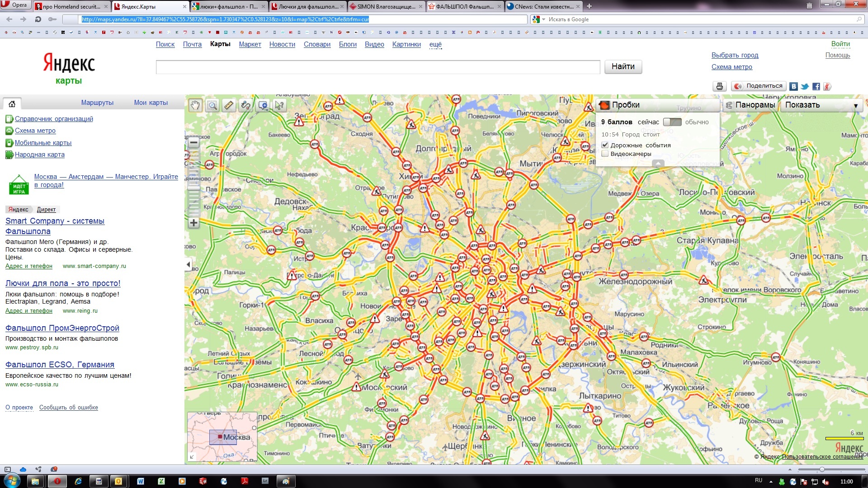
Task: Click Opera reload page icon
Action: (38, 19)
